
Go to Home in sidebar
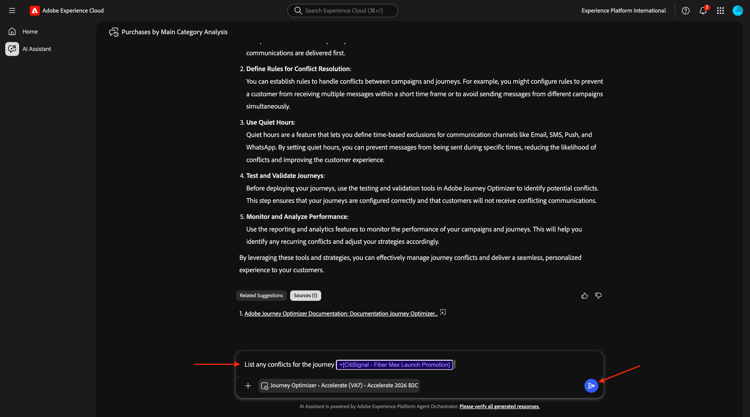pyautogui.click(x=30, y=32)
